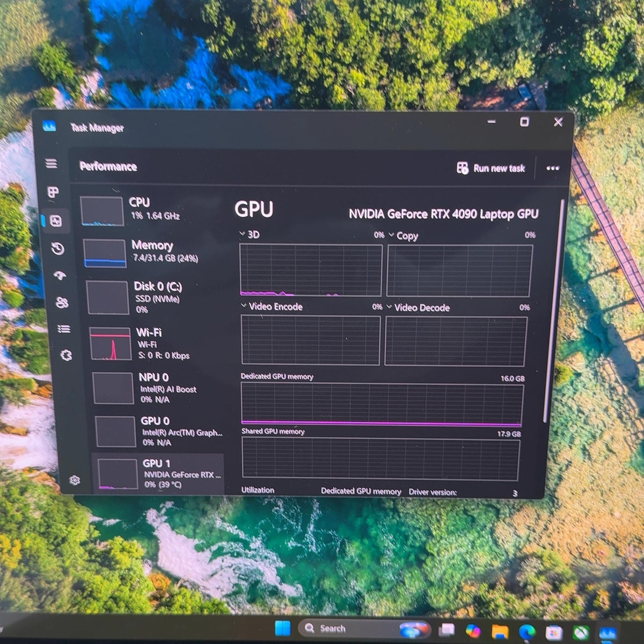Click the Wi-Fi mini graph thumbnail
The width and height of the screenshot is (644, 644).
[110, 343]
